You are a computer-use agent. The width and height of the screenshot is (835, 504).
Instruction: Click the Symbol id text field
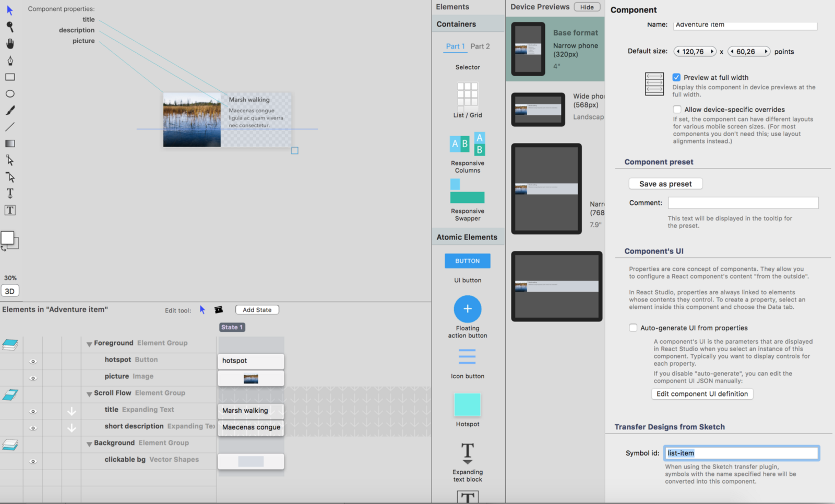pos(742,453)
